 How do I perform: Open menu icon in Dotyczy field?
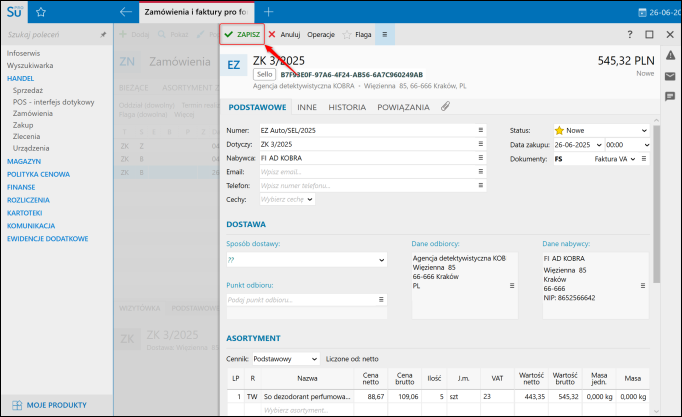coord(481,144)
